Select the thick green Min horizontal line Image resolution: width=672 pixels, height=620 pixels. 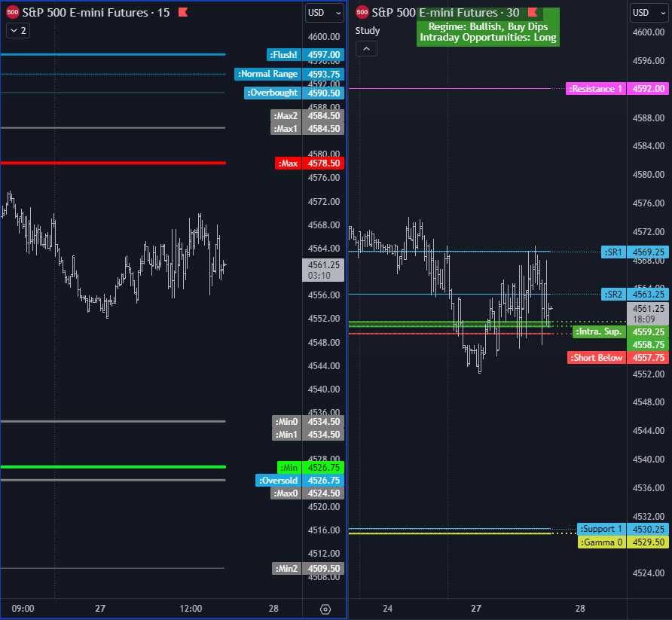tap(113, 466)
